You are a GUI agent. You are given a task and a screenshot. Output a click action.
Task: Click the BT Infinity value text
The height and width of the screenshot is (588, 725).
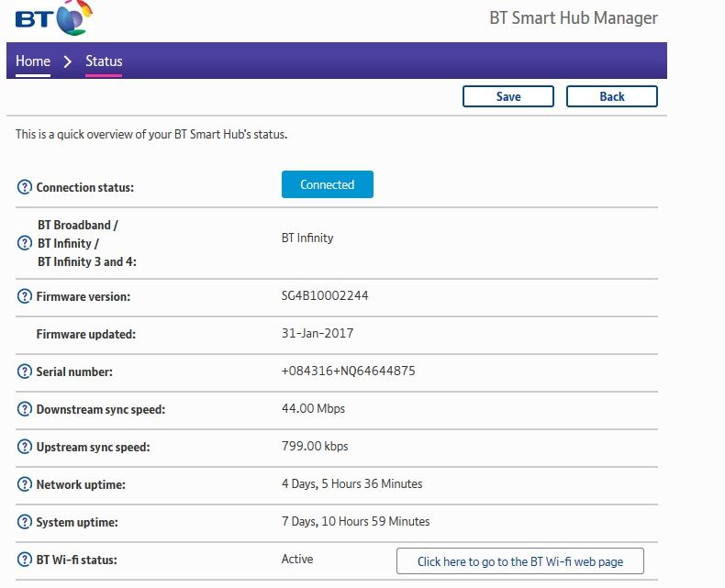pos(307,238)
